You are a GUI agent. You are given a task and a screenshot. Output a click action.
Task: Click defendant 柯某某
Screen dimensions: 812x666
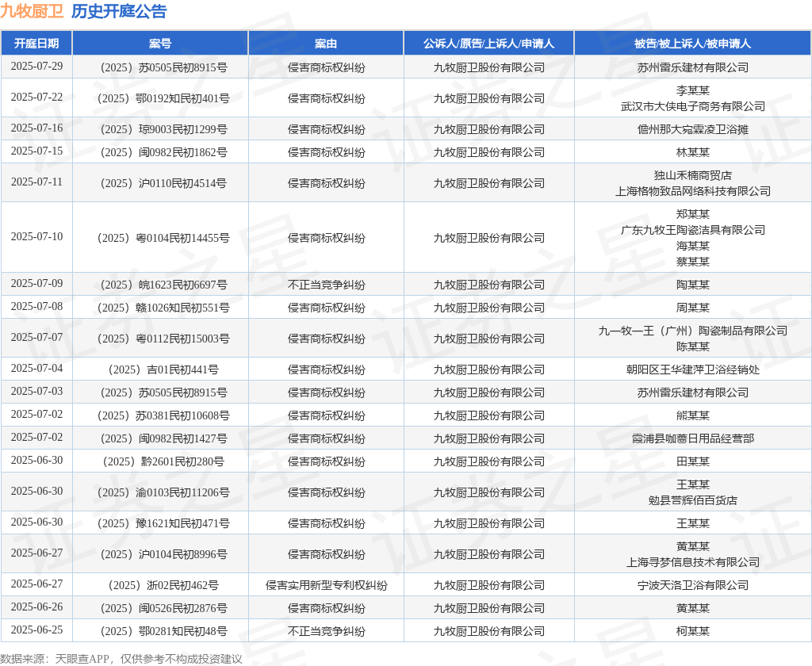693,631
